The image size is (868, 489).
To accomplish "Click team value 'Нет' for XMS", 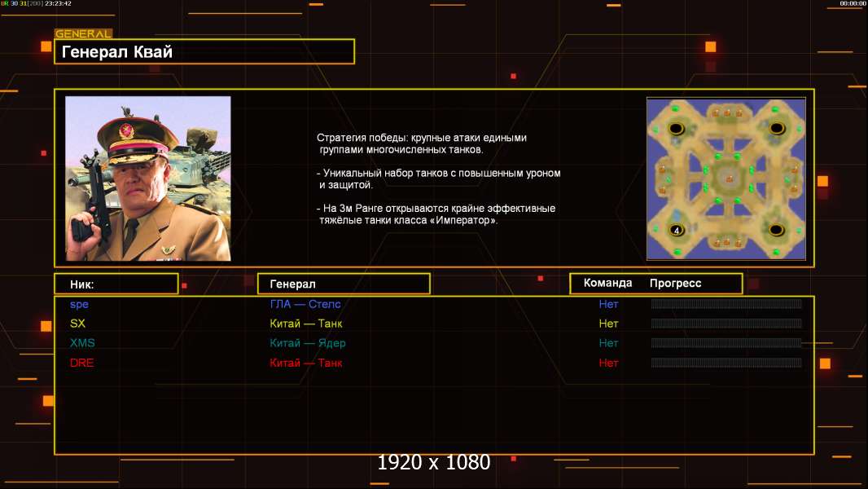I will tap(608, 343).
